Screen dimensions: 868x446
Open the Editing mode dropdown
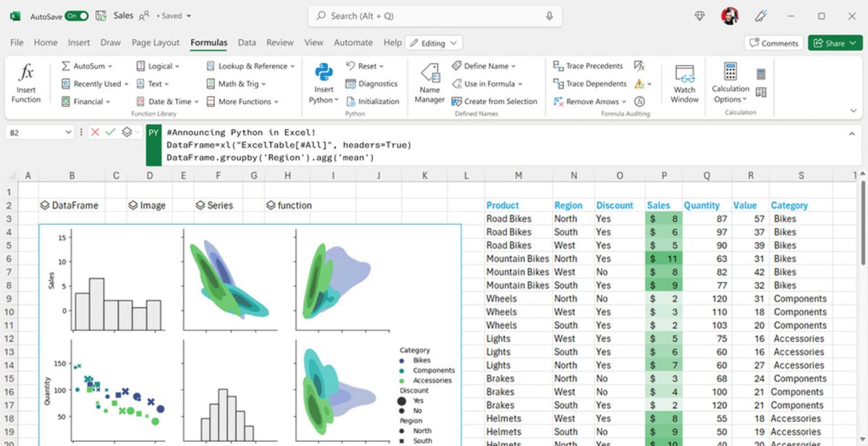(433, 43)
